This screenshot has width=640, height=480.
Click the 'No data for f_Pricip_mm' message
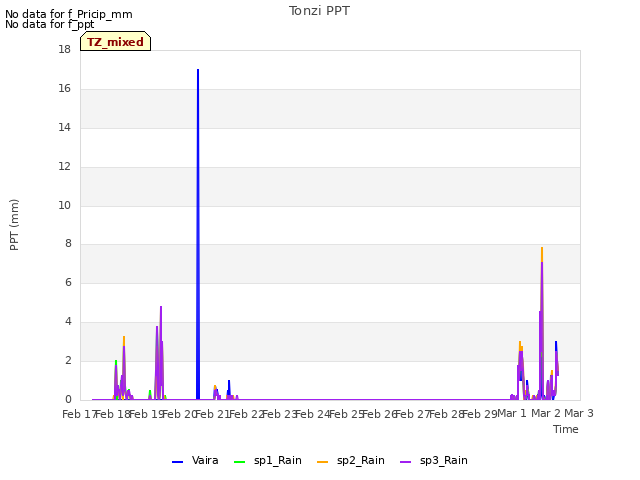[x=69, y=14]
